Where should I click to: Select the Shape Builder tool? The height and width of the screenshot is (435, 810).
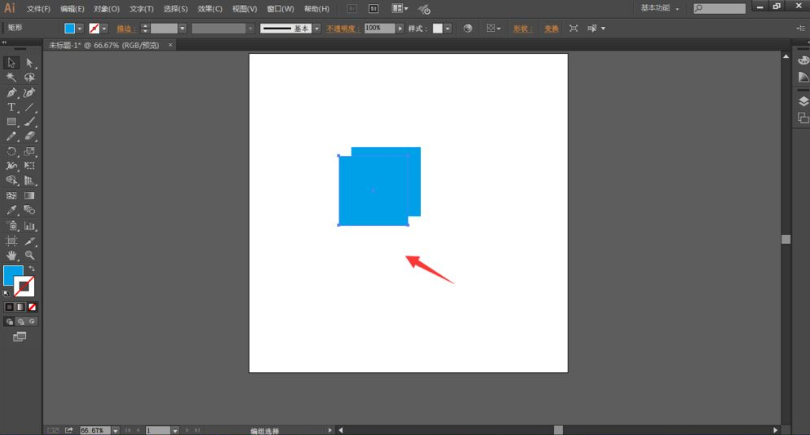(11, 180)
